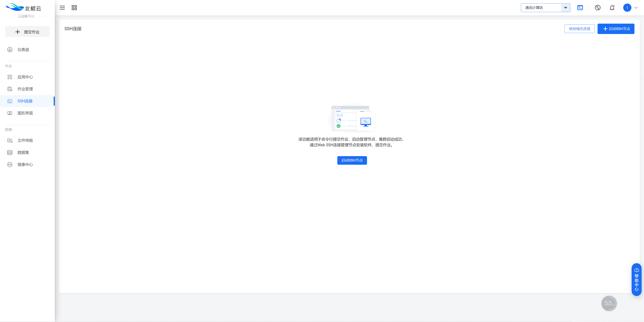Click the 仪表盘 dashboard icon
This screenshot has height=322, width=644.
(10, 49)
